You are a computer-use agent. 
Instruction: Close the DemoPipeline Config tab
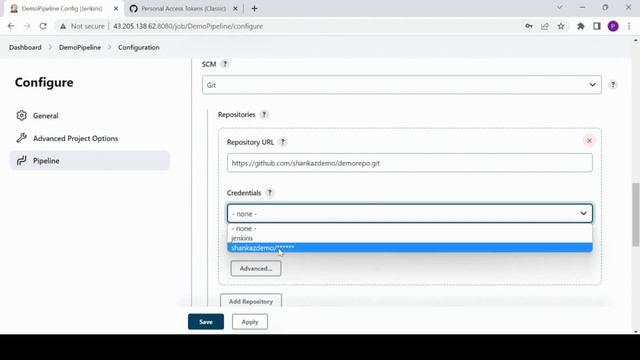tap(116, 8)
